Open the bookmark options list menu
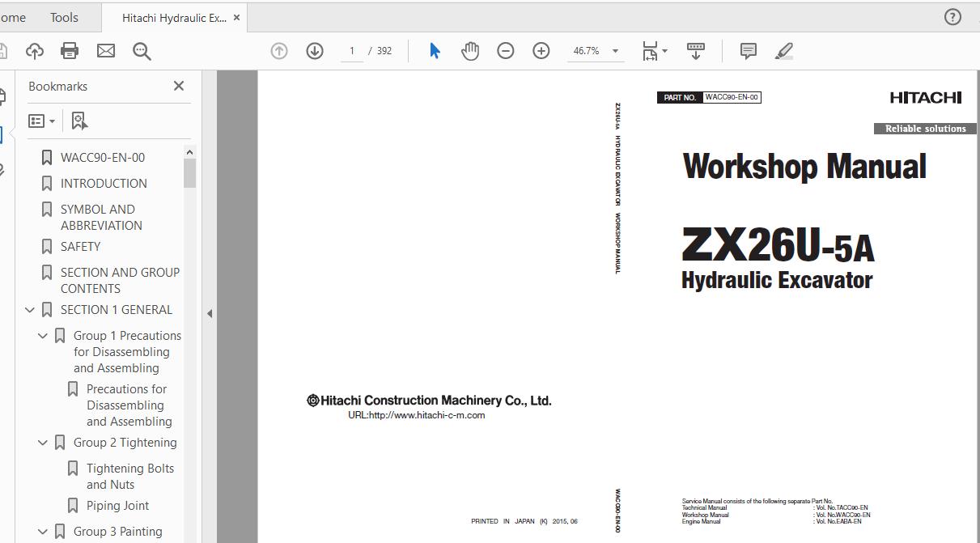The width and height of the screenshot is (980, 543). coord(41,121)
